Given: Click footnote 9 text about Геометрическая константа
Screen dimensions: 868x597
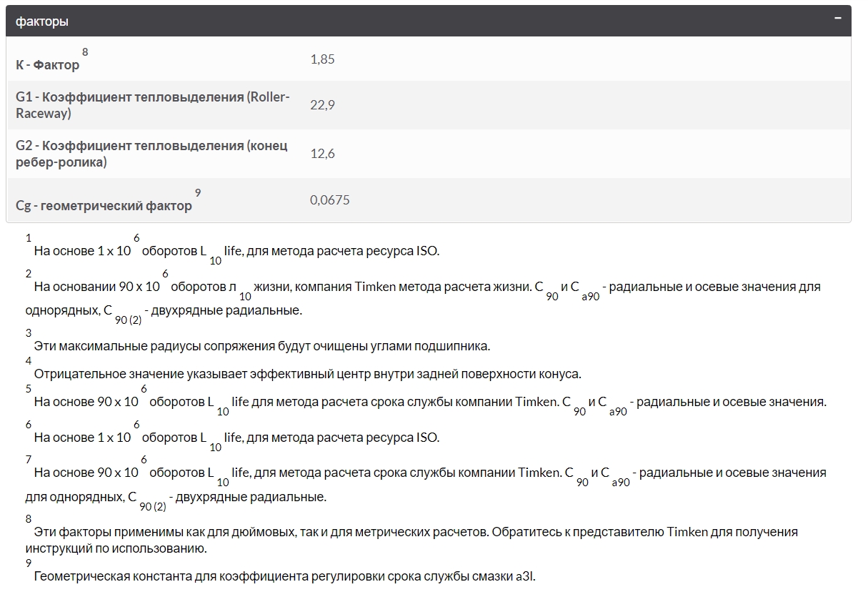Looking at the screenshot, I should tap(284, 577).
